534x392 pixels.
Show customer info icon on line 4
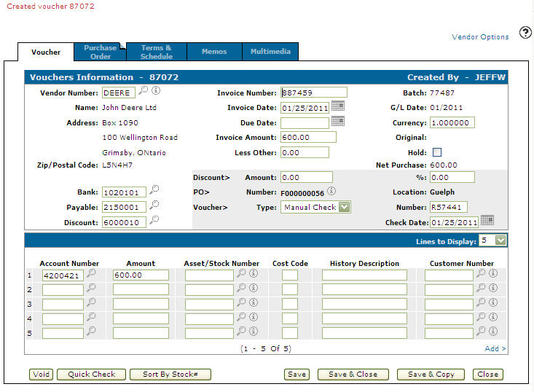click(x=493, y=317)
